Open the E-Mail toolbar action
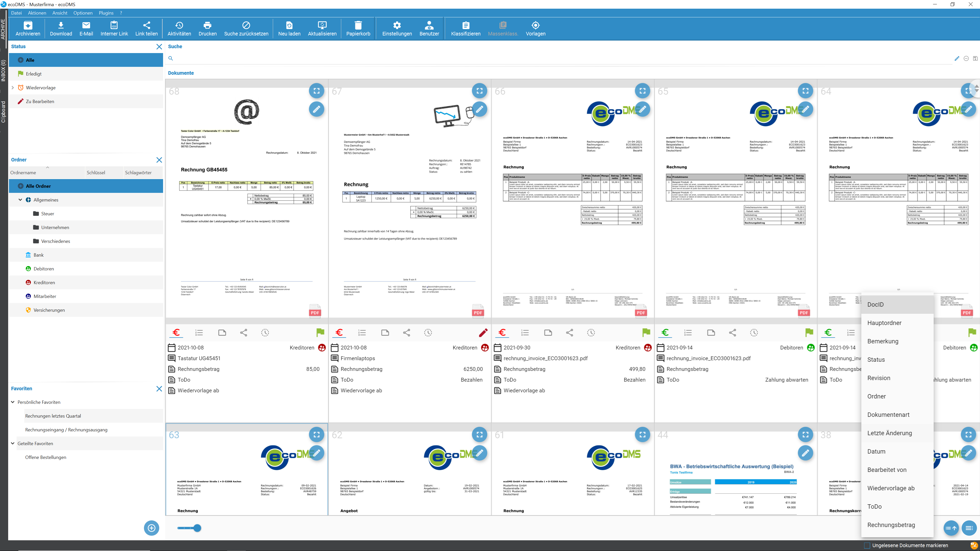The height and width of the screenshot is (551, 980). [x=86, y=29]
